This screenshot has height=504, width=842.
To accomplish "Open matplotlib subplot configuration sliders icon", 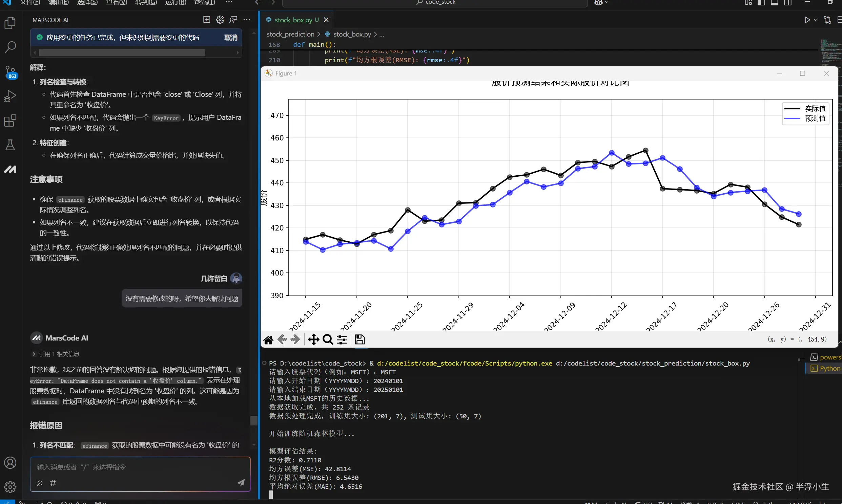I will 342,339.
